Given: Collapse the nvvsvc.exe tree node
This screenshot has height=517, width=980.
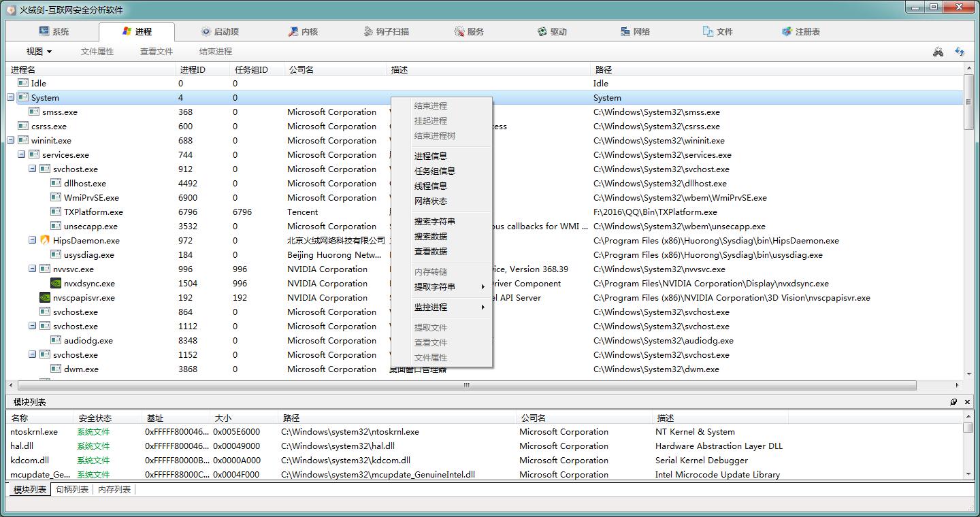Looking at the screenshot, I should point(33,269).
